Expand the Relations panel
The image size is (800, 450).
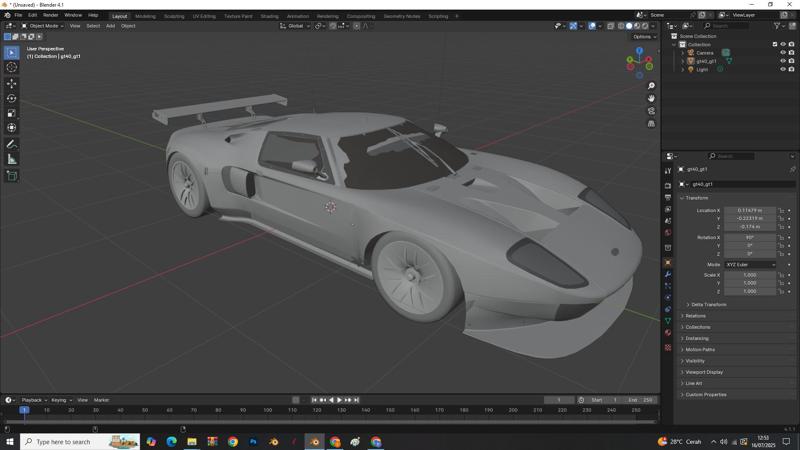(695, 316)
